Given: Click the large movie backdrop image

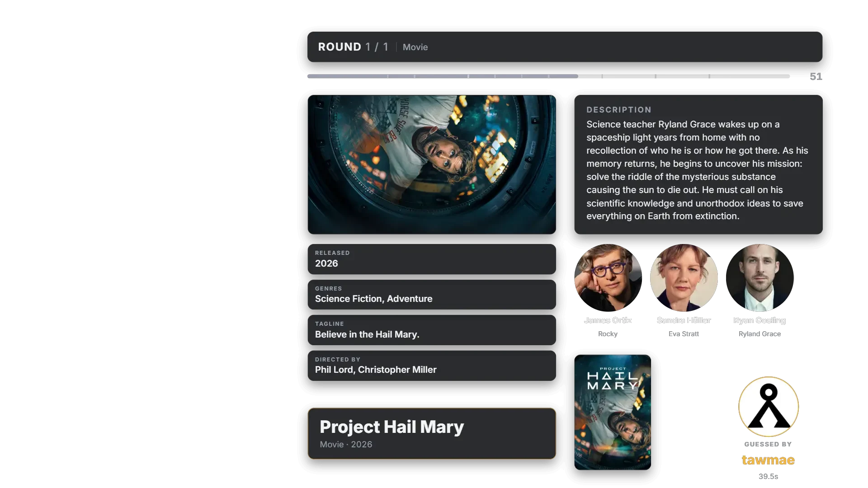Looking at the screenshot, I should pos(432,164).
